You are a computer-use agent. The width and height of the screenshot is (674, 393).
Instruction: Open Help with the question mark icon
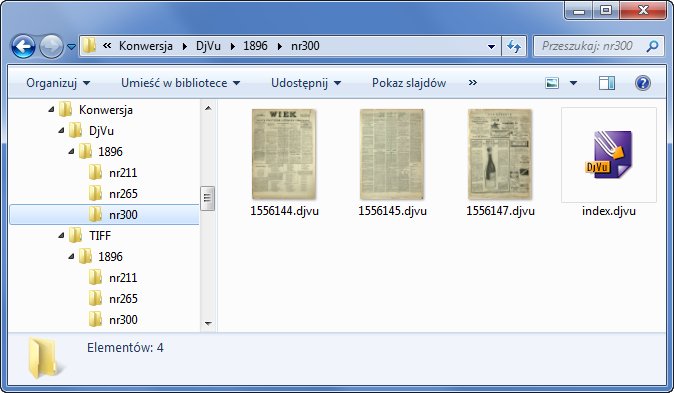pyautogui.click(x=643, y=83)
